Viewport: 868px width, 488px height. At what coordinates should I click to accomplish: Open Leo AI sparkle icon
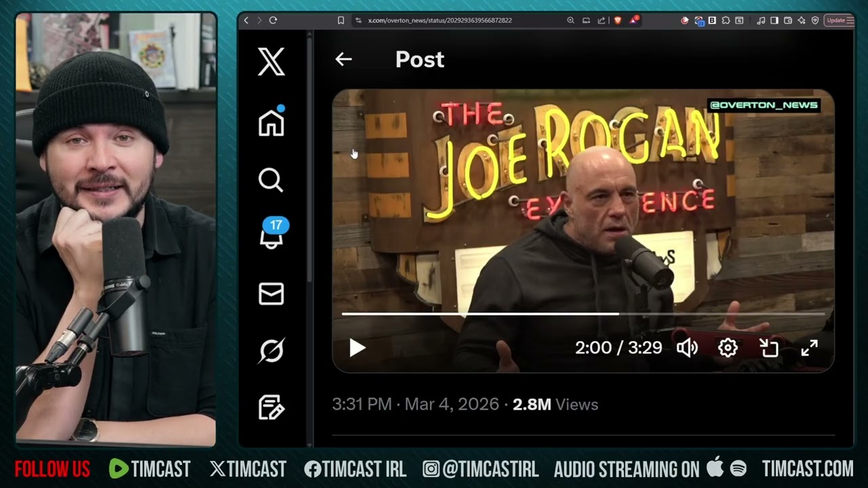802,20
